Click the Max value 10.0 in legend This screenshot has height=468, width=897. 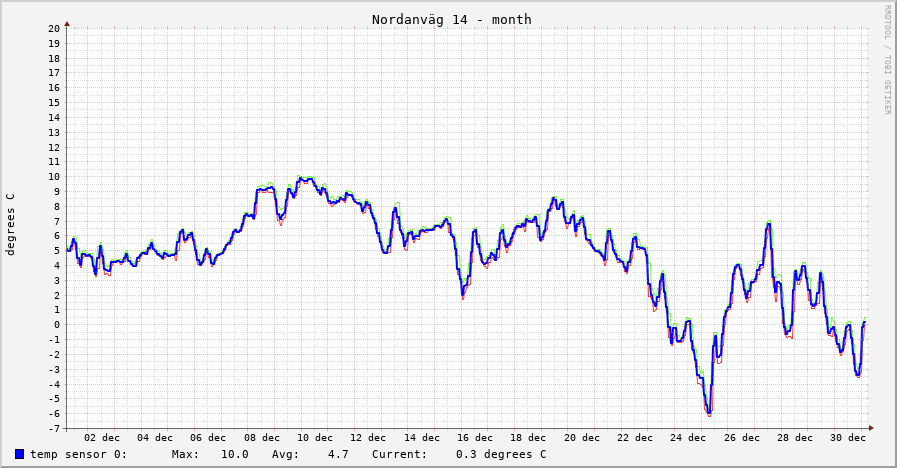(x=234, y=454)
